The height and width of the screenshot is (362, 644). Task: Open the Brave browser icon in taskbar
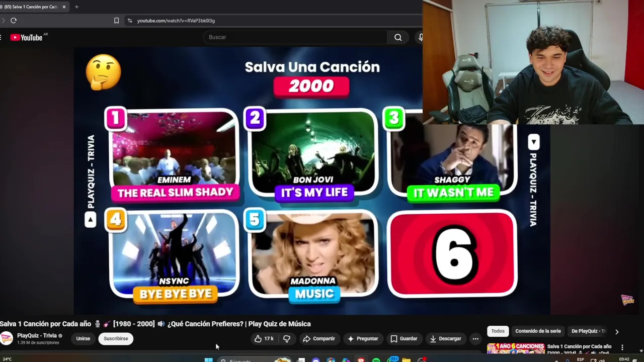(361, 360)
